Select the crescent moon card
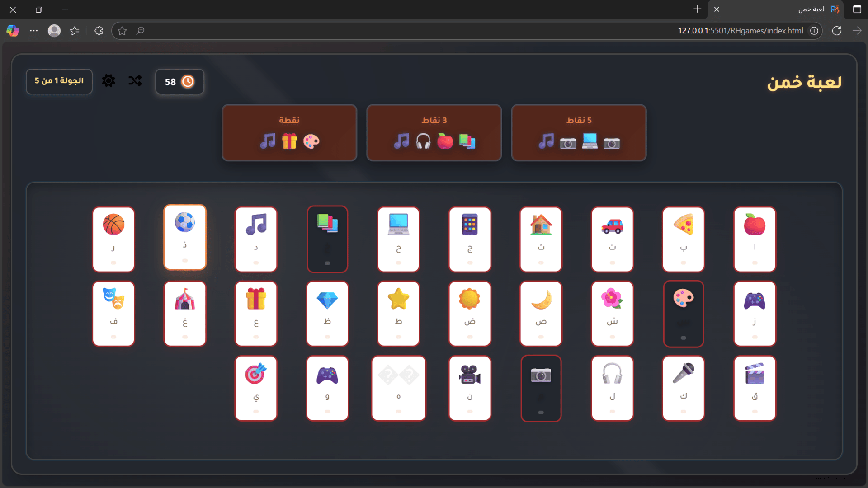Image resolution: width=868 pixels, height=488 pixels. pos(541,314)
